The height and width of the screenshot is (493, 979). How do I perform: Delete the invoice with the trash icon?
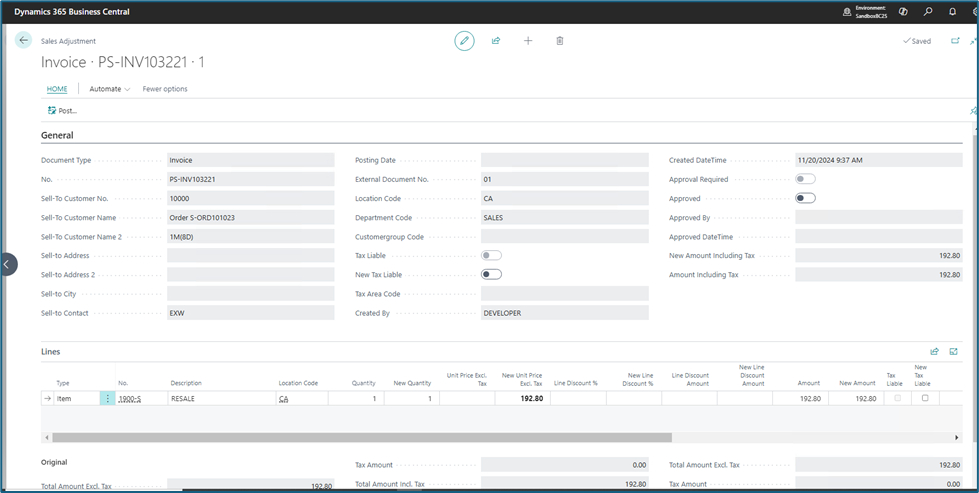(x=560, y=41)
